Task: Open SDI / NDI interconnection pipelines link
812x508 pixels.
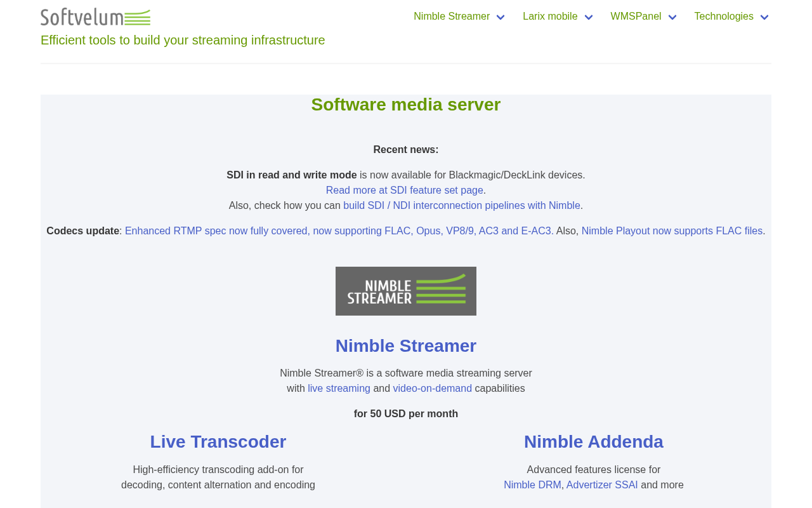Action: (x=462, y=206)
